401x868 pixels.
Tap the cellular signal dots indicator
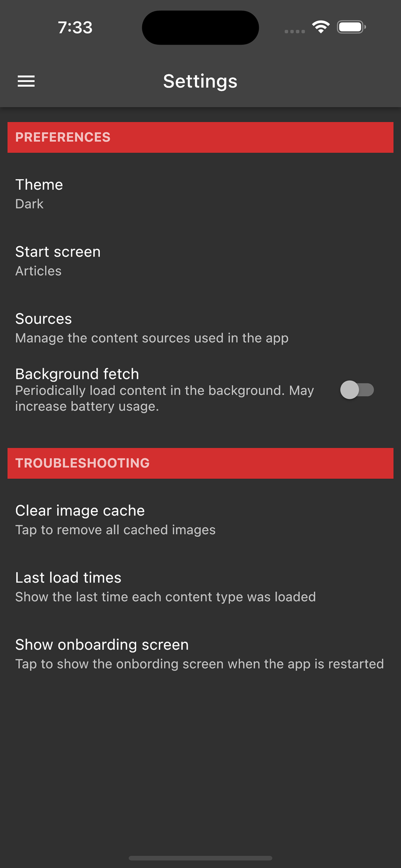[x=295, y=31]
